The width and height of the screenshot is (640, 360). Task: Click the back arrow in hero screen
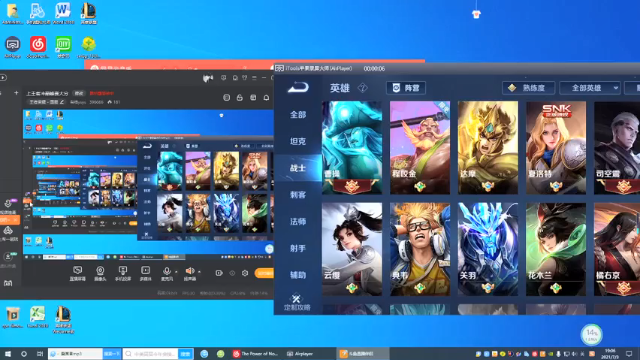(298, 87)
